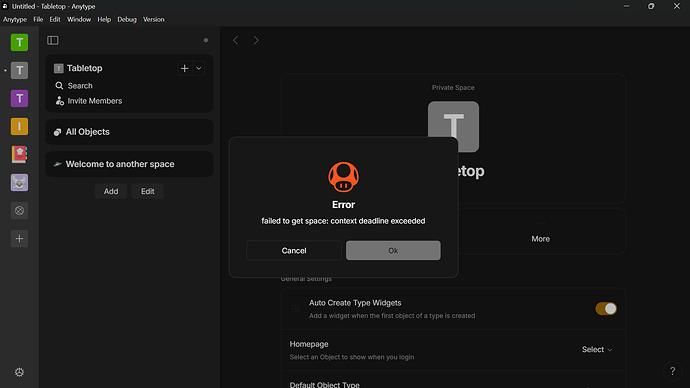Image resolution: width=690 pixels, height=388 pixels.
Task: Dismiss error dialog with Cancel
Action: 294,250
